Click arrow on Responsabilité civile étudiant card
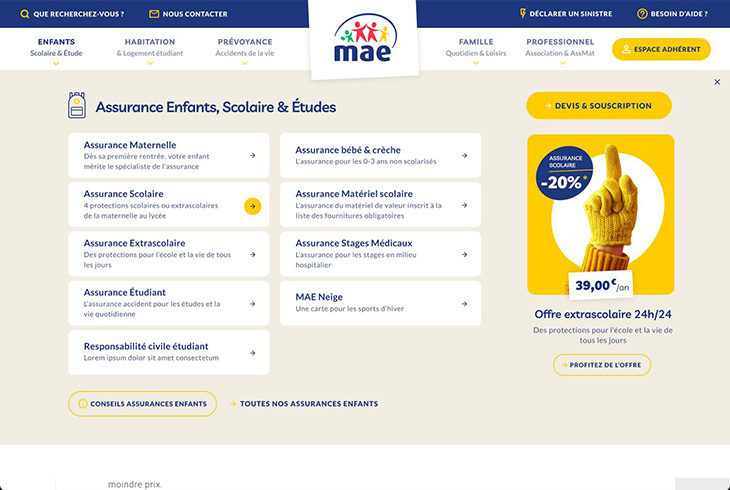730x490 pixels. [x=253, y=353]
